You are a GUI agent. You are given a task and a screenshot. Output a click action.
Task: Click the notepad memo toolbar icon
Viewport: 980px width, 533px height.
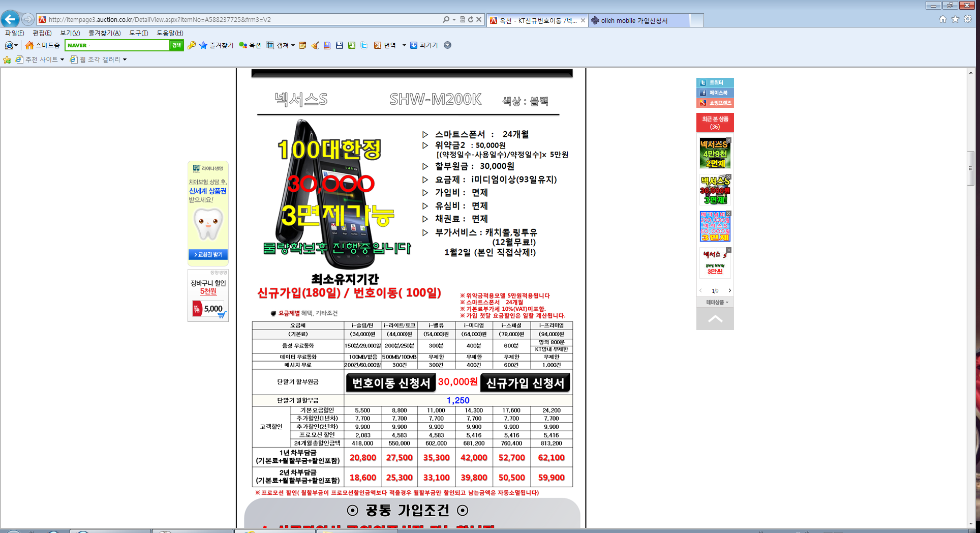[x=302, y=45]
